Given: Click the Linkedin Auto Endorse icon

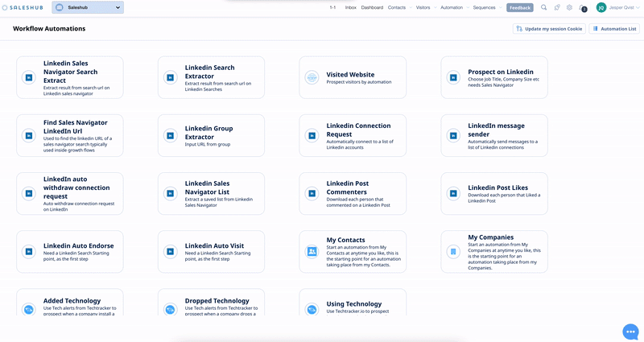Looking at the screenshot, I should (29, 252).
